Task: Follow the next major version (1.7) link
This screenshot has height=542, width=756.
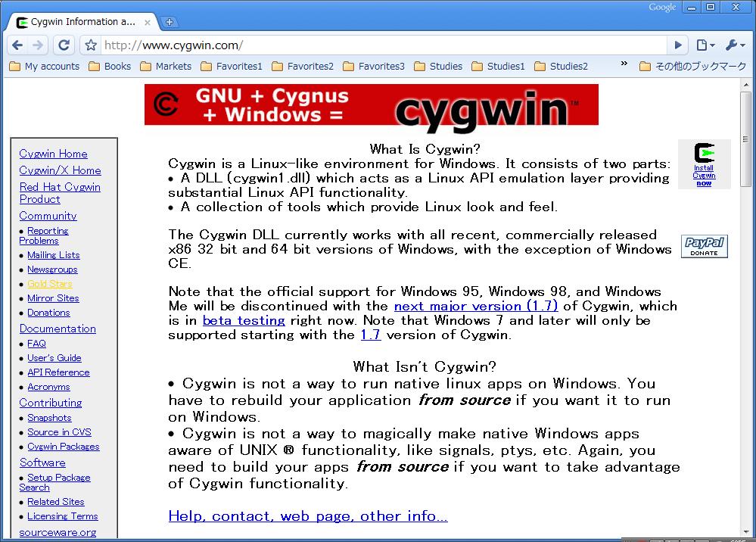Action: pyautogui.click(x=476, y=307)
